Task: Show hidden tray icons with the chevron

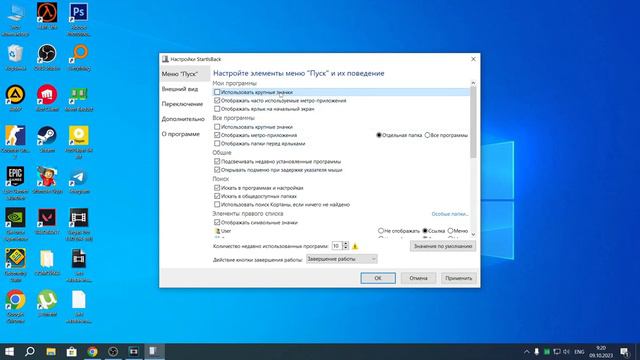Action: 527,351
